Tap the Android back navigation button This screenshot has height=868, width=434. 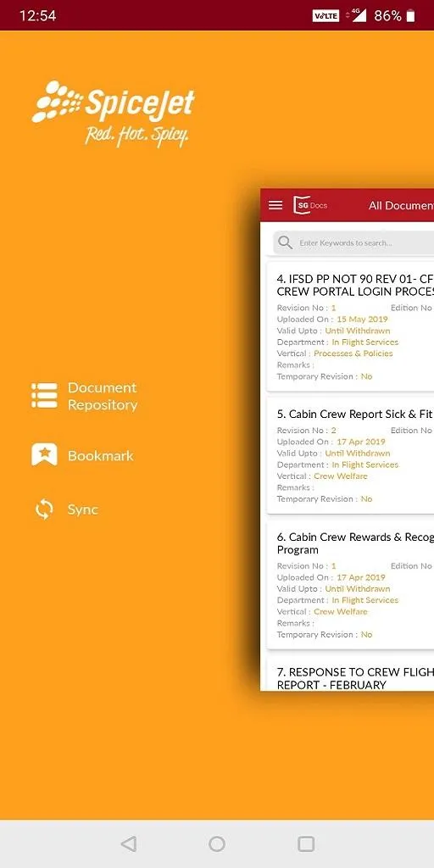129,843
